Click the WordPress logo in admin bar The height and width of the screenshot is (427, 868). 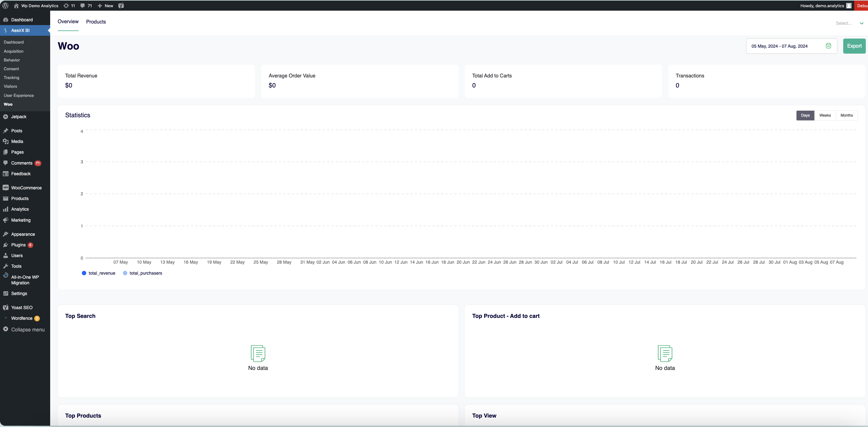[x=5, y=6]
